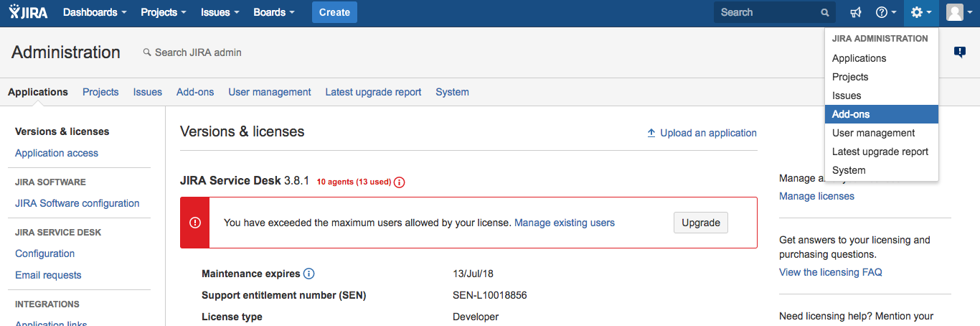Click the Upgrade button
The image size is (980, 326).
[701, 223]
